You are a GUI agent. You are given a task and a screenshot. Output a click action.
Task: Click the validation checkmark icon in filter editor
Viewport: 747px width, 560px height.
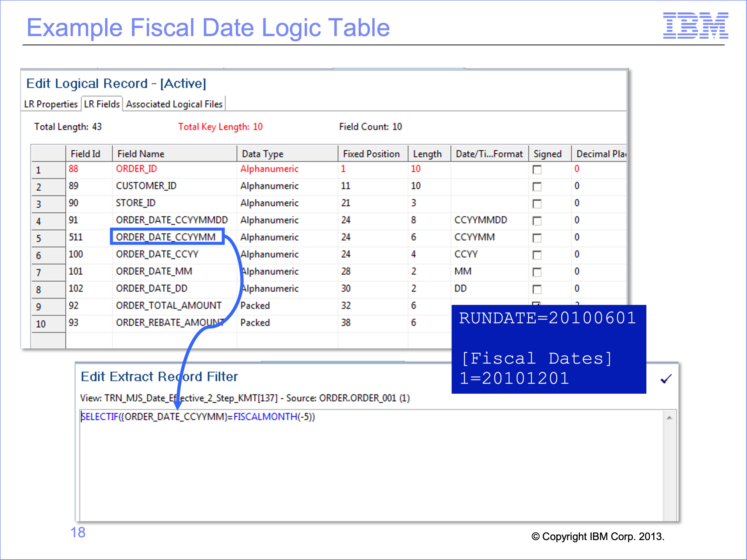coord(666,379)
